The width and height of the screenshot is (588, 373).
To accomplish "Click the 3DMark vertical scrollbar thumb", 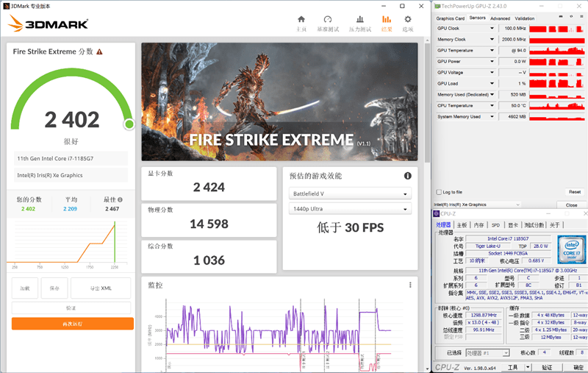I will 427,103.
